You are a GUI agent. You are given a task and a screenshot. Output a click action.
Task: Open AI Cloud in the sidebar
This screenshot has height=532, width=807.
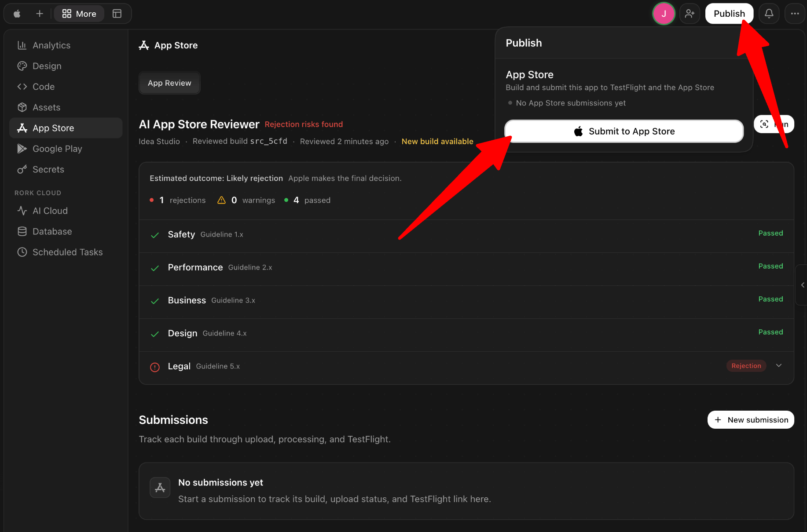pyautogui.click(x=66, y=211)
